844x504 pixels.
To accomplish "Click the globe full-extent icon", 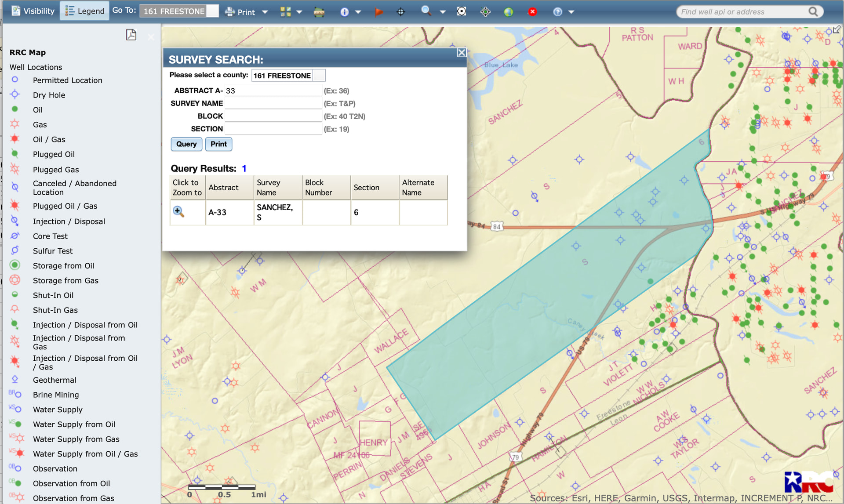I will point(509,12).
